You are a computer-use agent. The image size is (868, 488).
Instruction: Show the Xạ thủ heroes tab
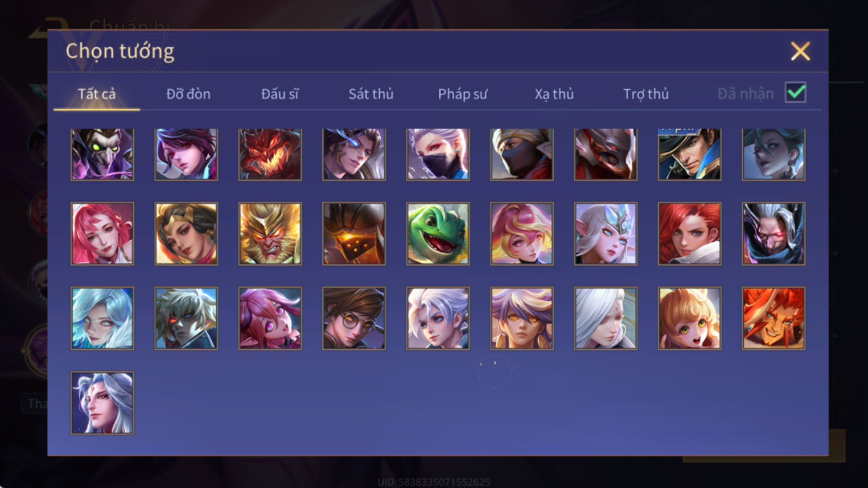pyautogui.click(x=554, y=94)
